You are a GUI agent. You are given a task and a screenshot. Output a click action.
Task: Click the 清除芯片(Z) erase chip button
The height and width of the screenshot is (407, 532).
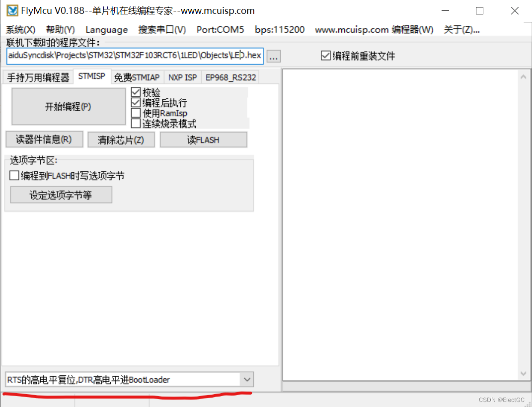click(x=121, y=139)
